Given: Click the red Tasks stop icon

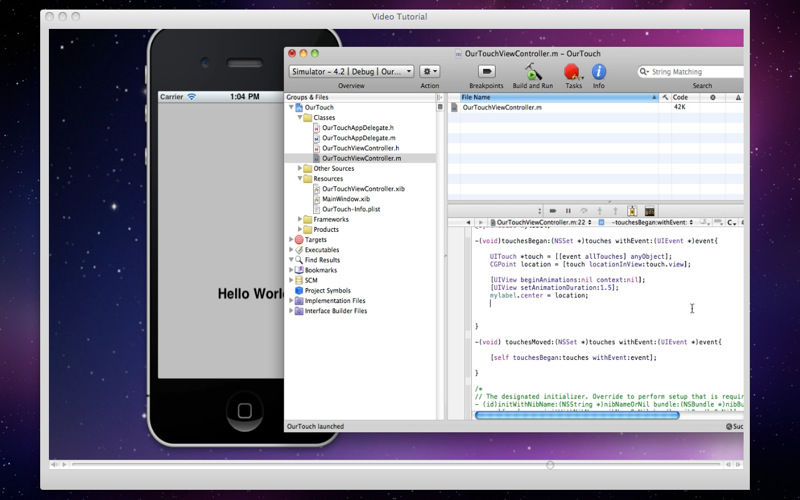Looking at the screenshot, I should [573, 72].
